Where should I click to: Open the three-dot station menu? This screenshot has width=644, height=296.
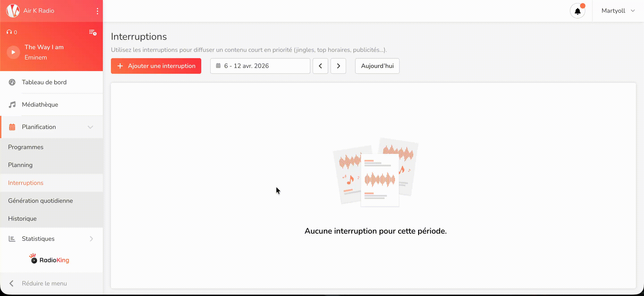pos(97,11)
